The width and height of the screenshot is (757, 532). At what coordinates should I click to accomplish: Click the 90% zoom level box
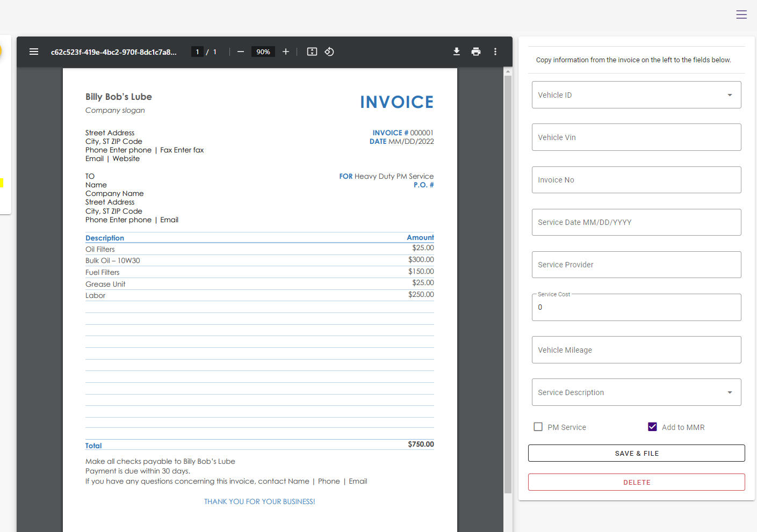(x=263, y=52)
